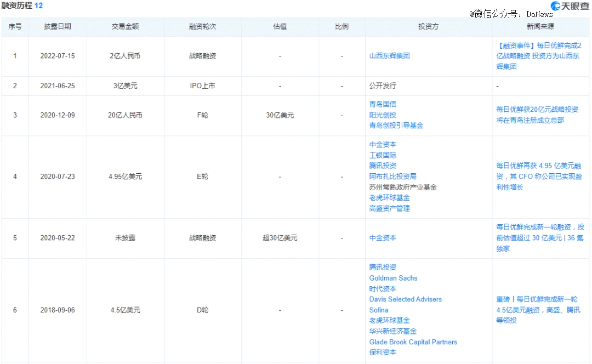Open the 青岛国信 investor link
This screenshot has width=592, height=364.
coord(383,104)
